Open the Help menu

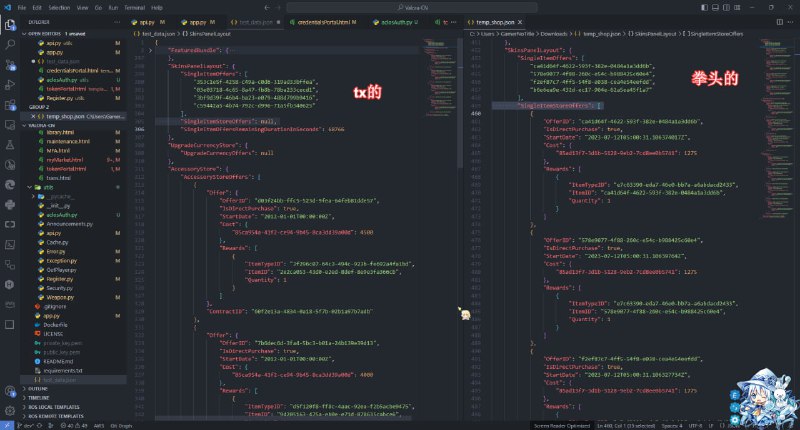[157, 8]
